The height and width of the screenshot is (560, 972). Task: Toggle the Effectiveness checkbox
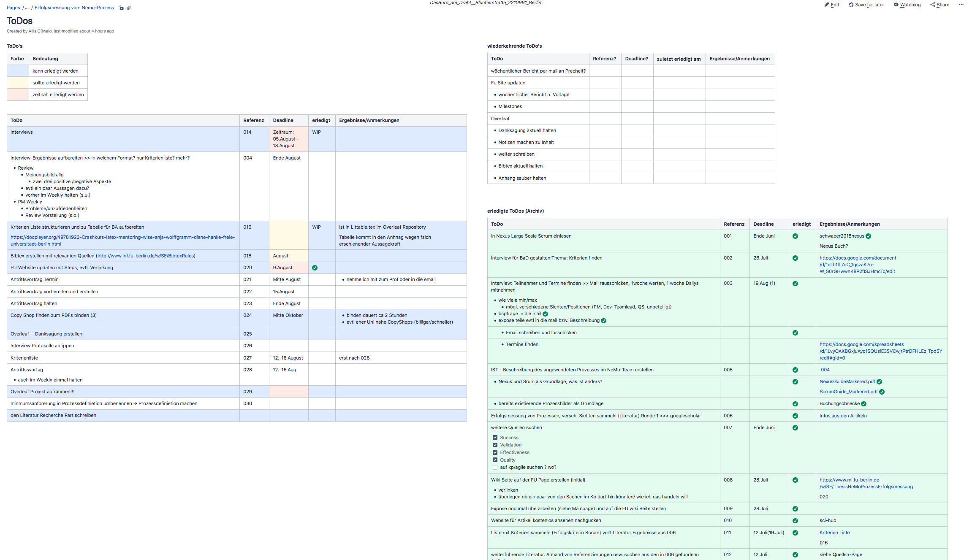(495, 452)
